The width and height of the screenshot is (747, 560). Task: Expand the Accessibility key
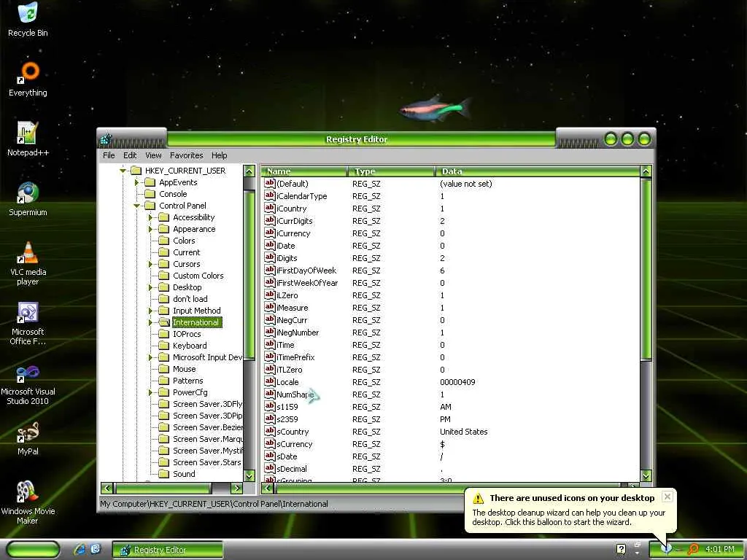tap(150, 217)
